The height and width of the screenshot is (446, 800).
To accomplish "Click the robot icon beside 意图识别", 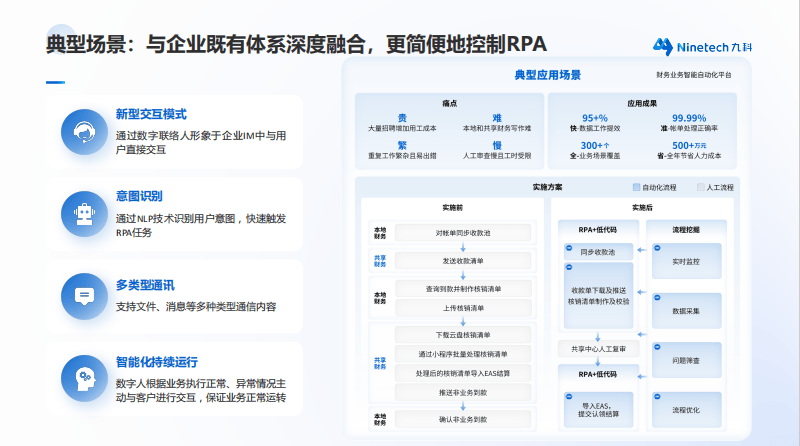I will pyautogui.click(x=84, y=214).
